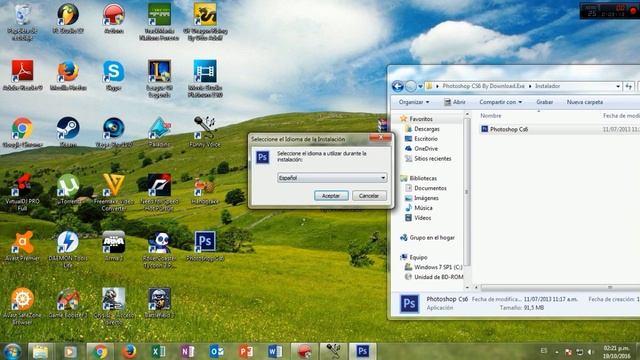Launch DAEMON Tools Lite desktop shortcut

[x=68, y=249]
